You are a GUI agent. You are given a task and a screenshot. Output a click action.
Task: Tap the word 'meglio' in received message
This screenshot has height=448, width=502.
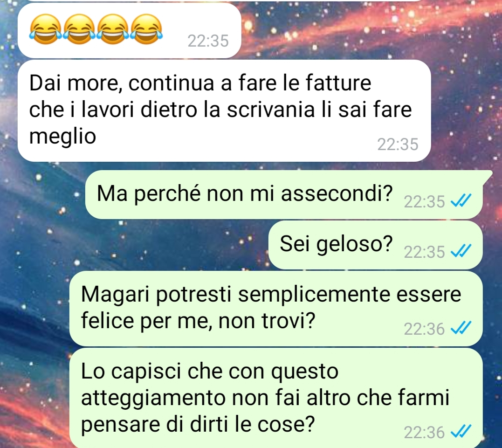pyautogui.click(x=62, y=137)
